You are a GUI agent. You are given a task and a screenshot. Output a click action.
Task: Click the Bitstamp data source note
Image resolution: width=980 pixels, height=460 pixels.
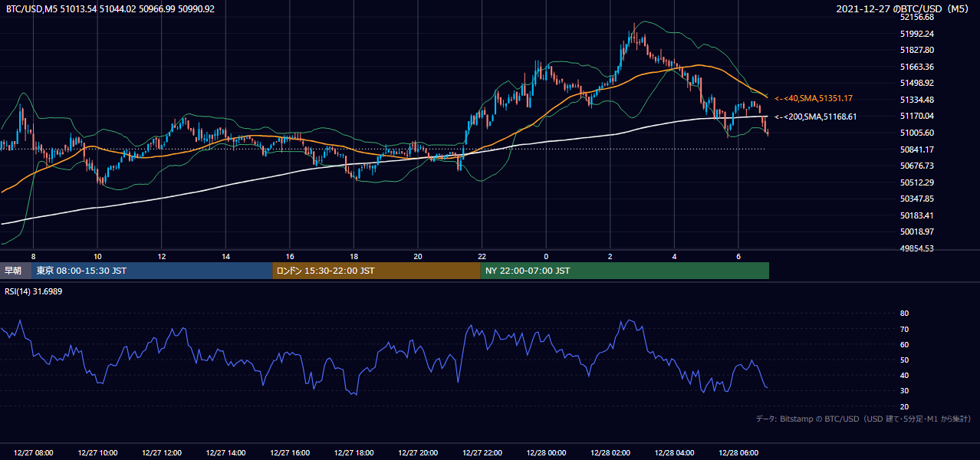pyautogui.click(x=863, y=419)
